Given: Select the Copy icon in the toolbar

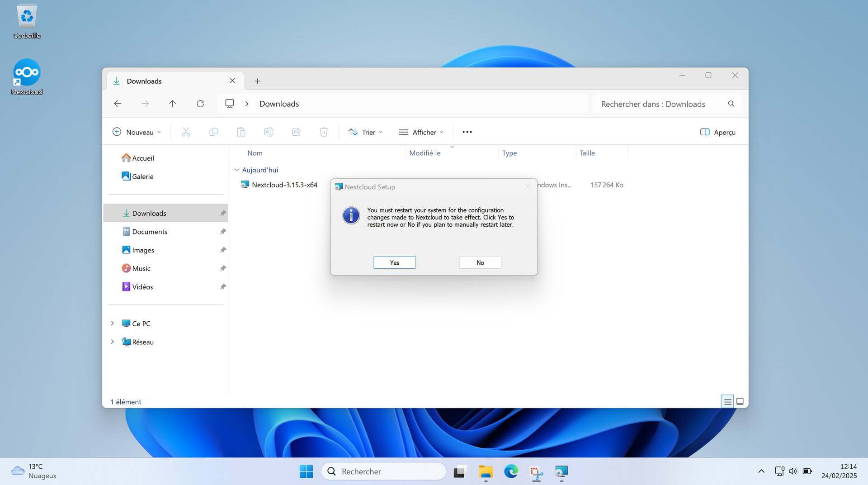Looking at the screenshot, I should click(213, 132).
